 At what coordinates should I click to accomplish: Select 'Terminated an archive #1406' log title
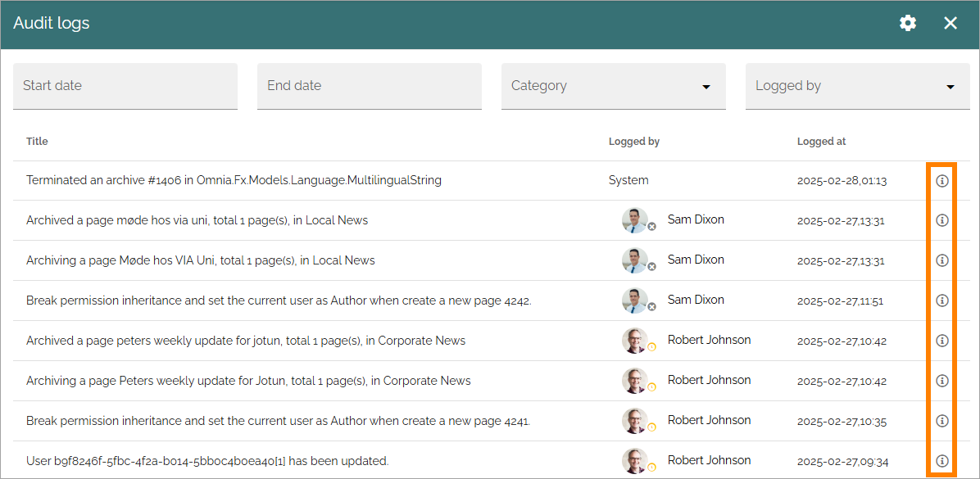(x=234, y=180)
